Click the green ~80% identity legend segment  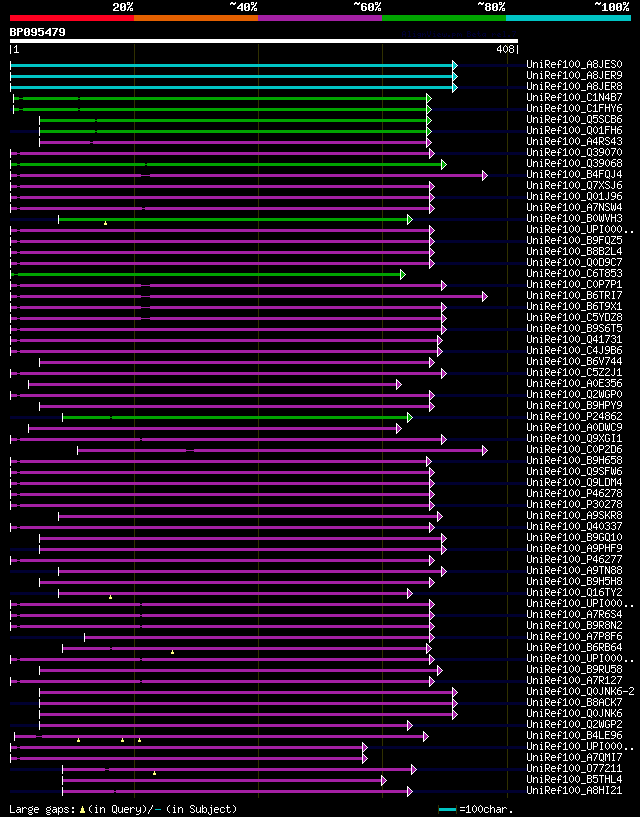444,18
